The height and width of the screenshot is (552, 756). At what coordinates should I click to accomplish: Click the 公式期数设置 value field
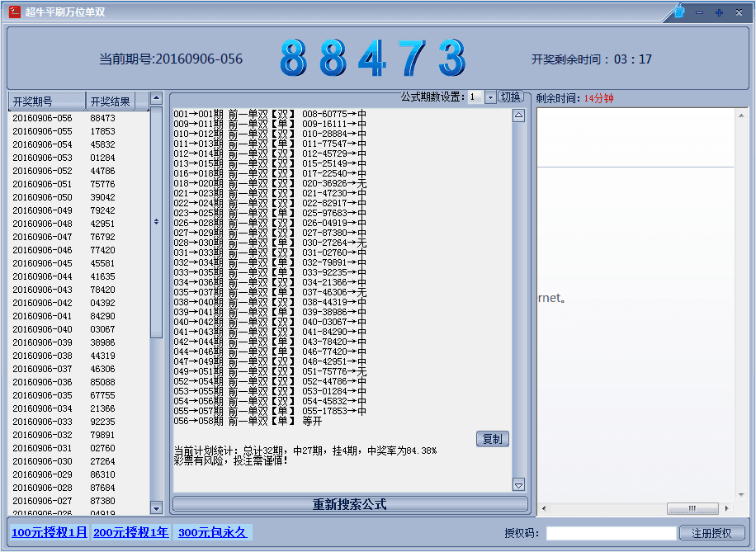coord(476,97)
